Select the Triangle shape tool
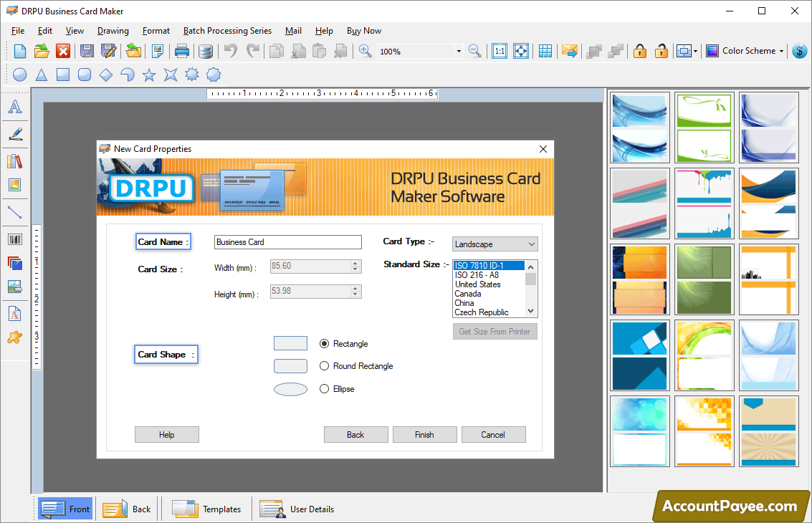The height and width of the screenshot is (523, 812). (42, 75)
